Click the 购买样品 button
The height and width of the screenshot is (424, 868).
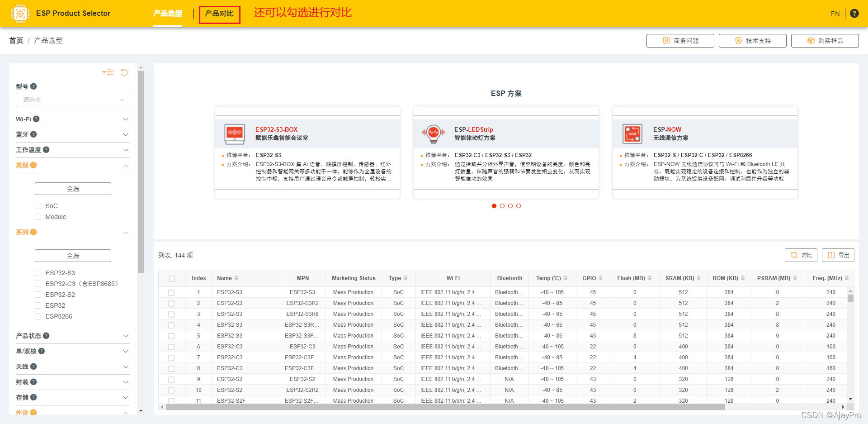pyautogui.click(x=825, y=41)
